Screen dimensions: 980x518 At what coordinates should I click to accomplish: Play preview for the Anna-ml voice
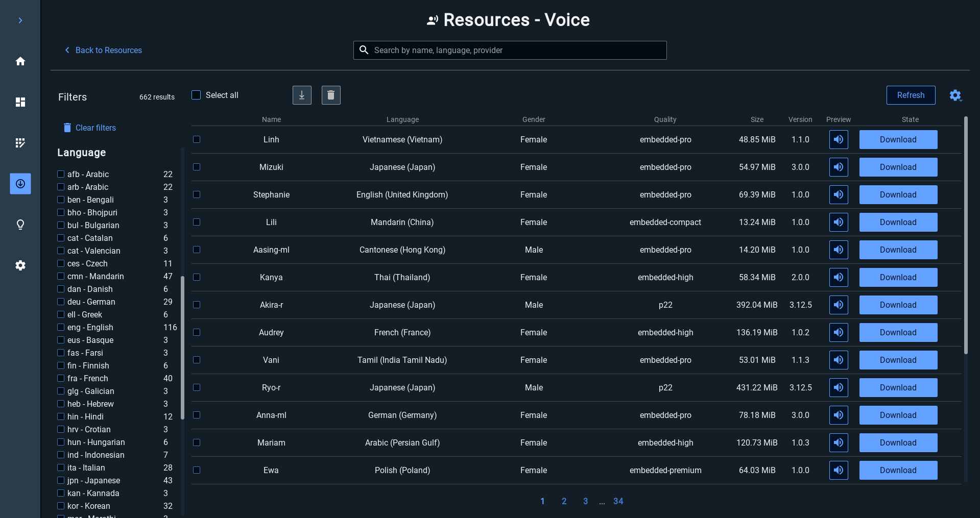click(x=839, y=415)
